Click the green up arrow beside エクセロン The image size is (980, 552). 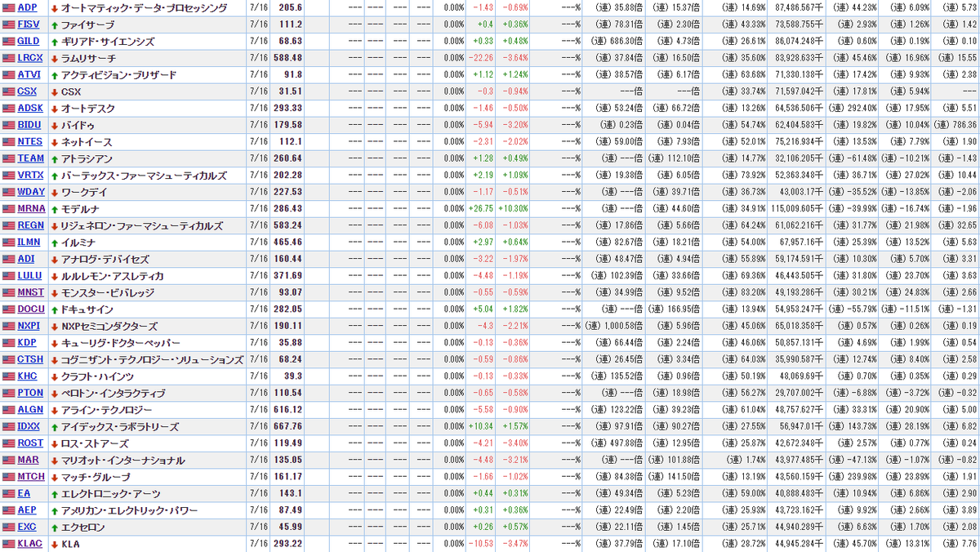coord(55,527)
